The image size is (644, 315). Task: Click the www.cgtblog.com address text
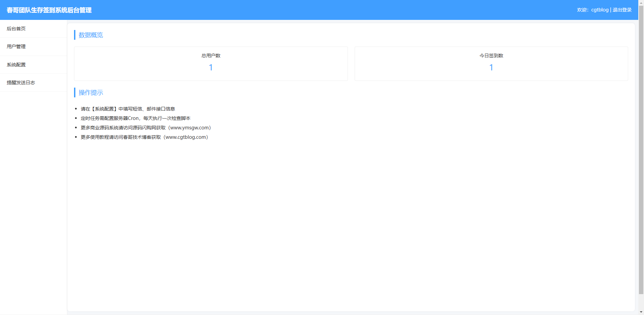[x=186, y=137]
